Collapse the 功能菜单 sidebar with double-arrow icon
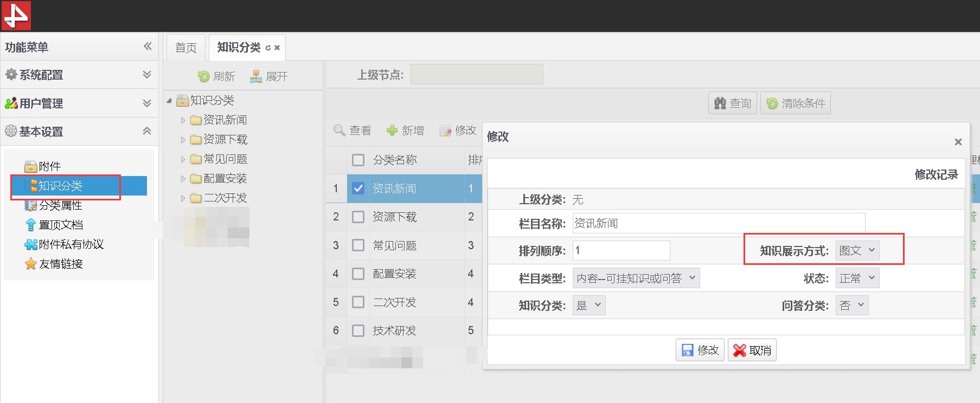 (148, 47)
